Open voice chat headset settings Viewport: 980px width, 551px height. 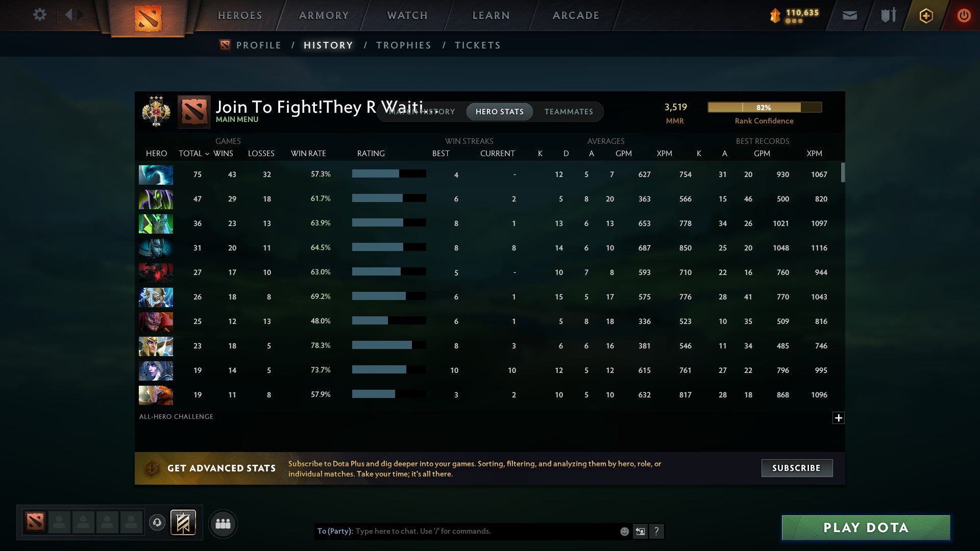(158, 523)
